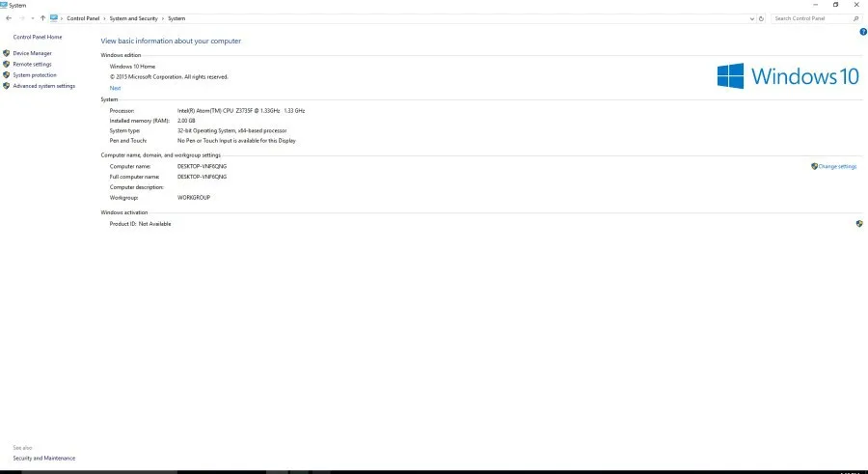The width and height of the screenshot is (868, 474).
Task: Open Control Panel Home
Action: (x=38, y=37)
